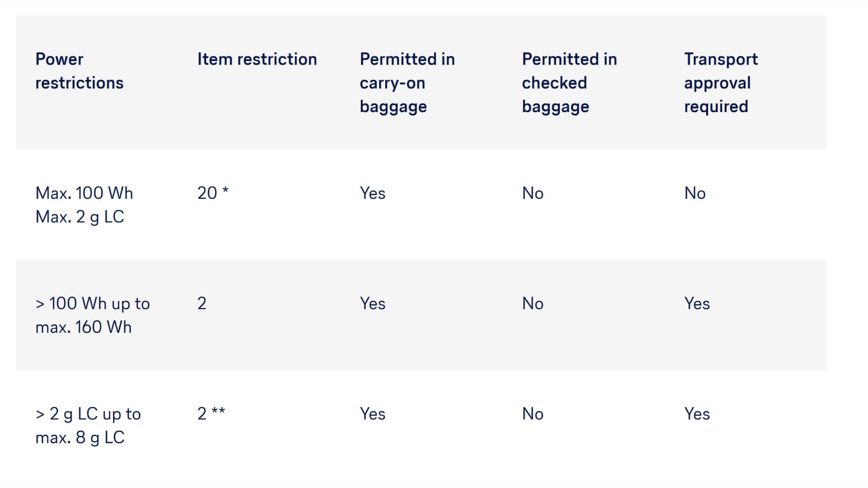Click the 'Max. 100 Wh' cell text
The width and height of the screenshot is (868, 488).
(x=84, y=193)
